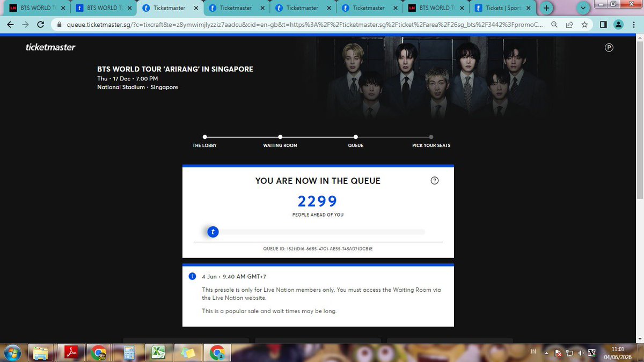Open a new tab with the plus button
644x362 pixels.
pyautogui.click(x=546, y=8)
